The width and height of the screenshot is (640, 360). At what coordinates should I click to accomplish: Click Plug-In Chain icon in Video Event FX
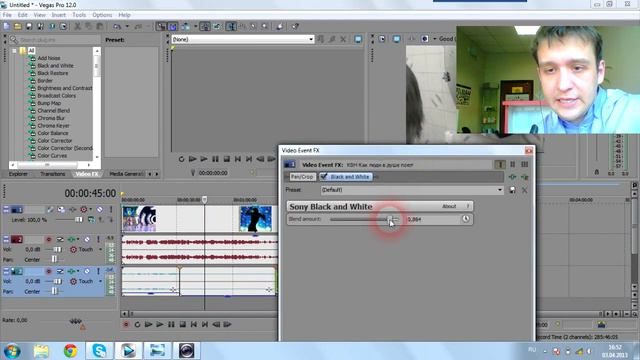click(512, 177)
